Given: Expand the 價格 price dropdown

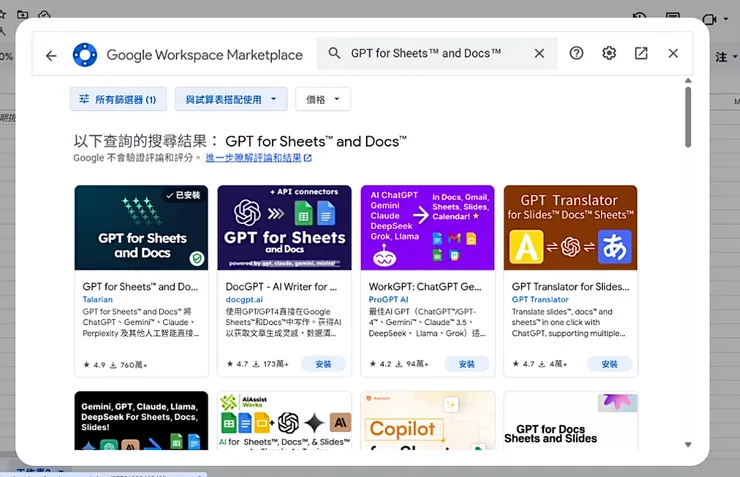Looking at the screenshot, I should pos(323,99).
